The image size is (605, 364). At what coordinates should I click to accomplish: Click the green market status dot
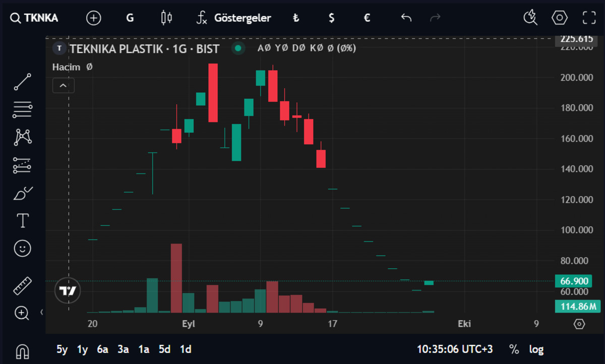pyautogui.click(x=238, y=48)
